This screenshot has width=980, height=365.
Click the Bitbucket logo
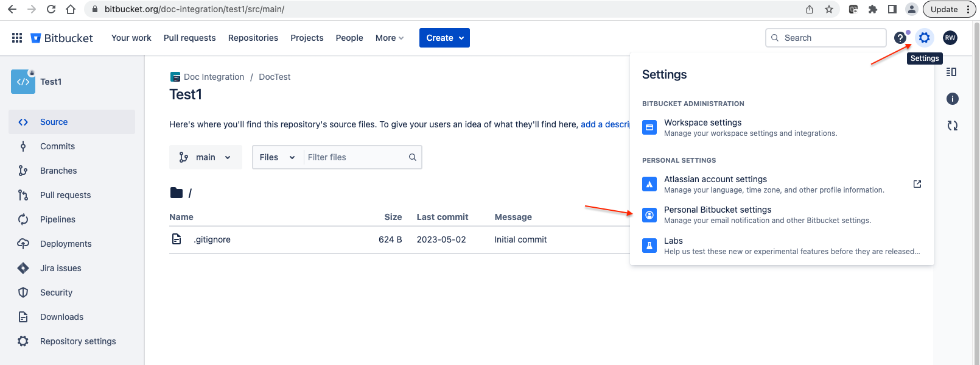coord(61,38)
